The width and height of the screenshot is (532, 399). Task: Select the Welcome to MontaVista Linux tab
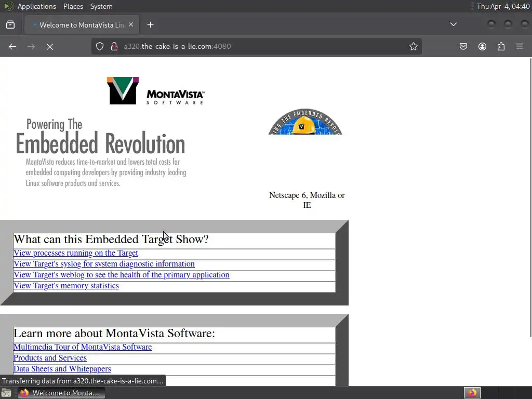pos(82,25)
